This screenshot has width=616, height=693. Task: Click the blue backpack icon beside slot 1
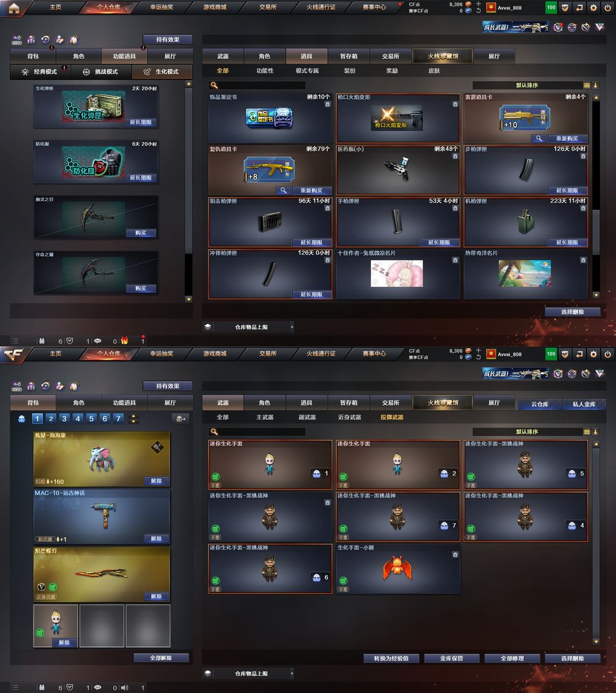22,419
